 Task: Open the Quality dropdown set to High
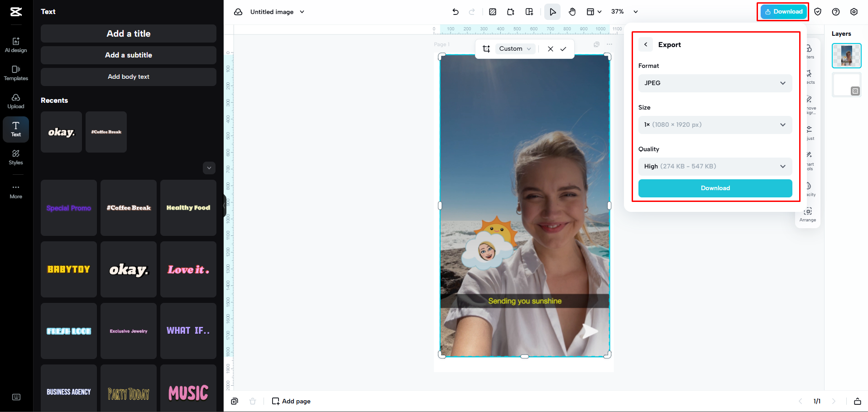[x=715, y=166]
